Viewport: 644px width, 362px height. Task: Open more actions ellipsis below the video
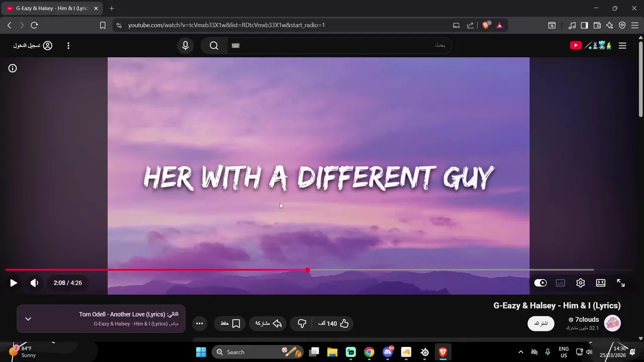pyautogui.click(x=200, y=323)
